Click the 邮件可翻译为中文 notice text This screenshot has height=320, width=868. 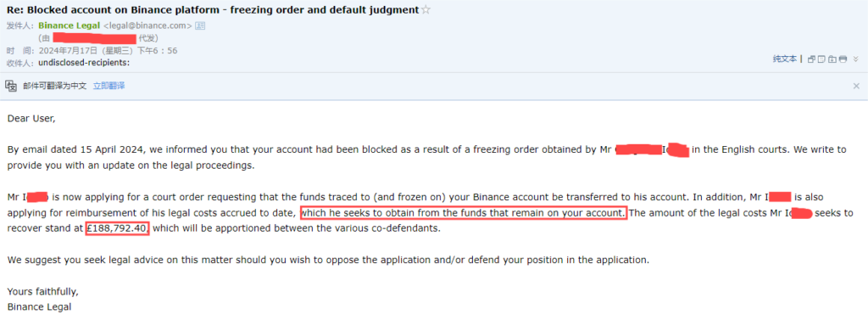(x=55, y=86)
